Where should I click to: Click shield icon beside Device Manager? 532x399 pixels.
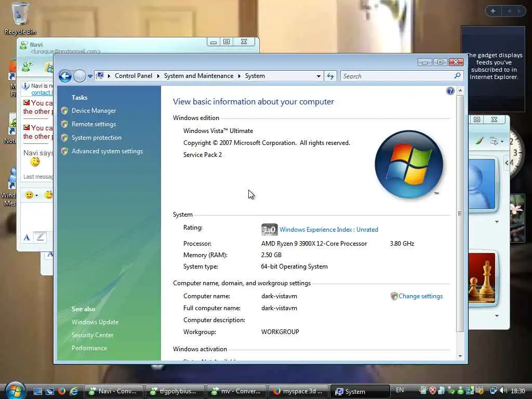tap(64, 111)
